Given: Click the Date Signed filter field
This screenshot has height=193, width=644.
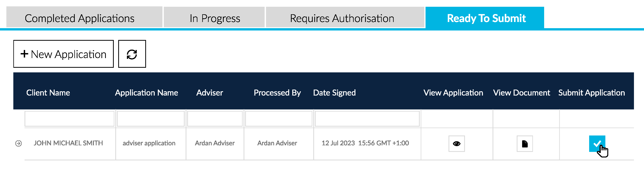Looking at the screenshot, I should click(367, 119).
